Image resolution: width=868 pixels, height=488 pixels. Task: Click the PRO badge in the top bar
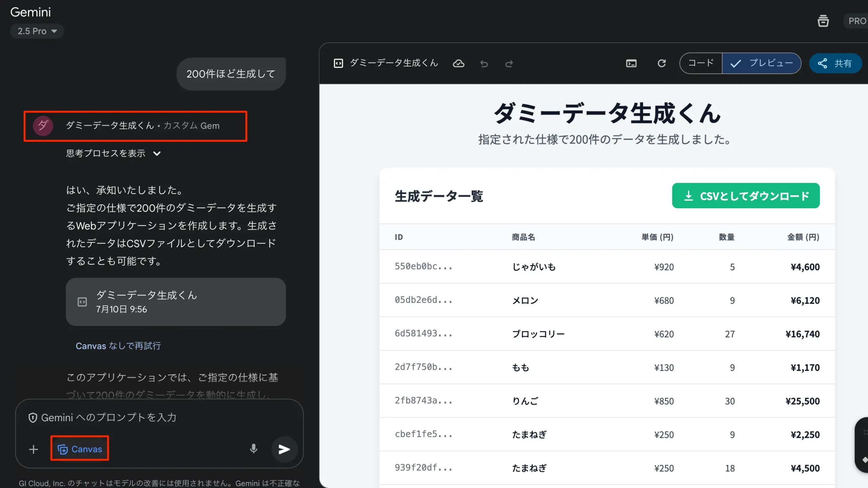click(x=857, y=21)
